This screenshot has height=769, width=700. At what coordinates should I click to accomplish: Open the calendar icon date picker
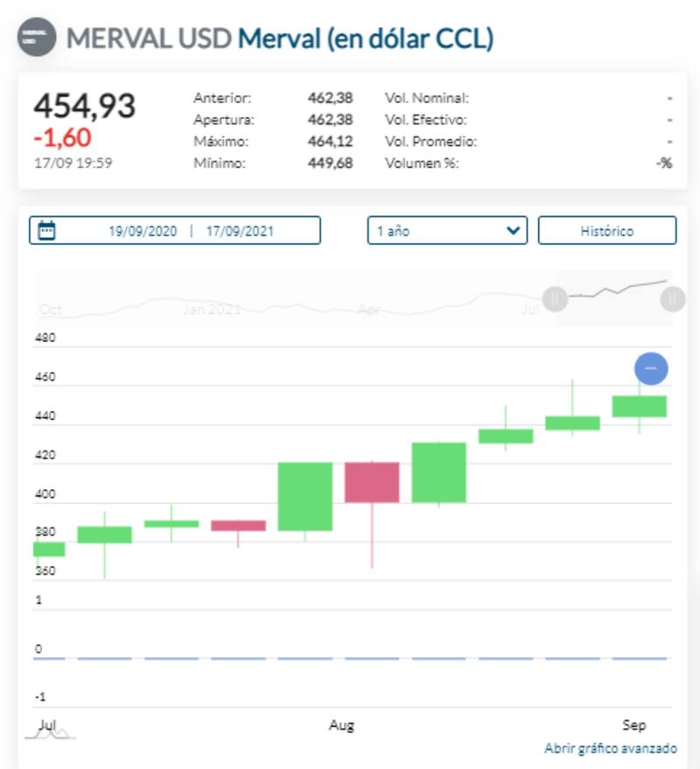click(x=47, y=231)
